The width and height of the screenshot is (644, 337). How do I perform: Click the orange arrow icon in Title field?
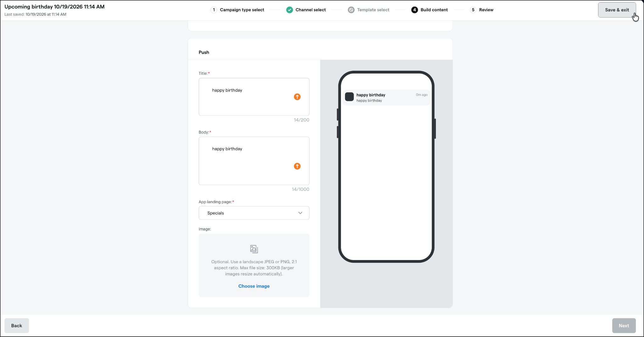coord(297,97)
